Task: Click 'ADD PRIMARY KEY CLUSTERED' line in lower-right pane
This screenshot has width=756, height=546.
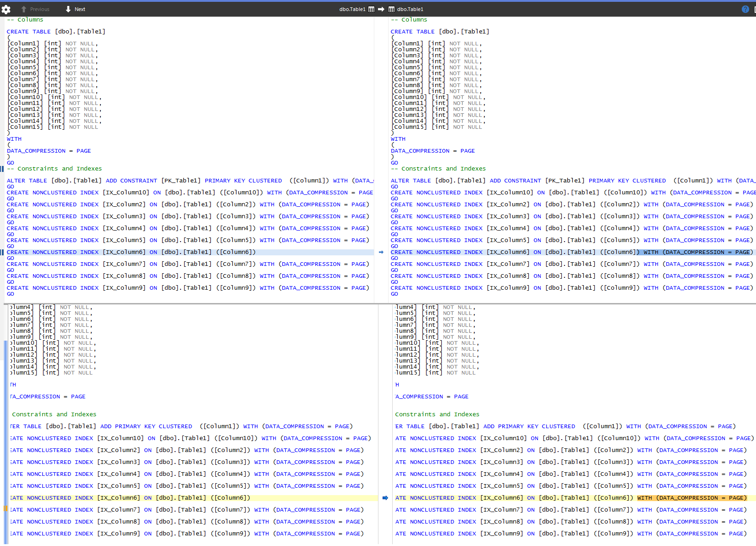Action: (565, 426)
